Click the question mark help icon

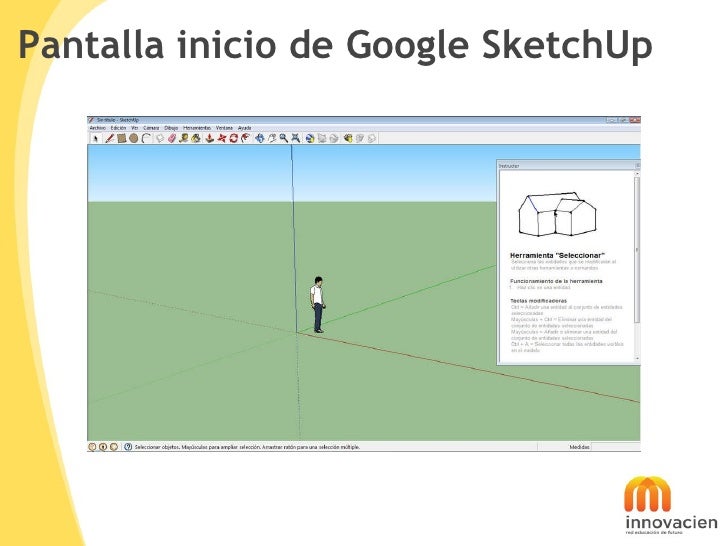click(x=128, y=447)
